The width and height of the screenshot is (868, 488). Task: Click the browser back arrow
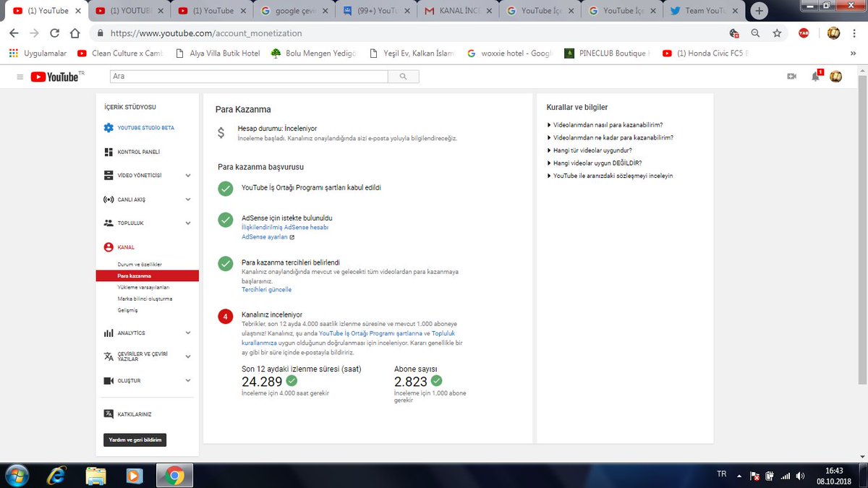[14, 33]
